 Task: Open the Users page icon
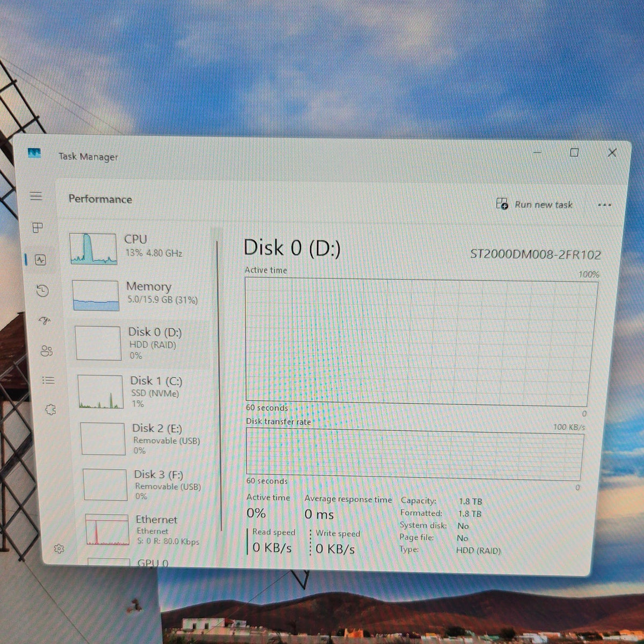click(47, 351)
